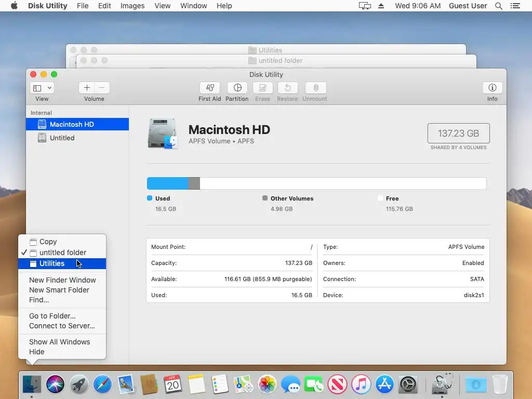Viewport: 532px width, 399px height.
Task: Open Maps from the Dock
Action: [244, 384]
